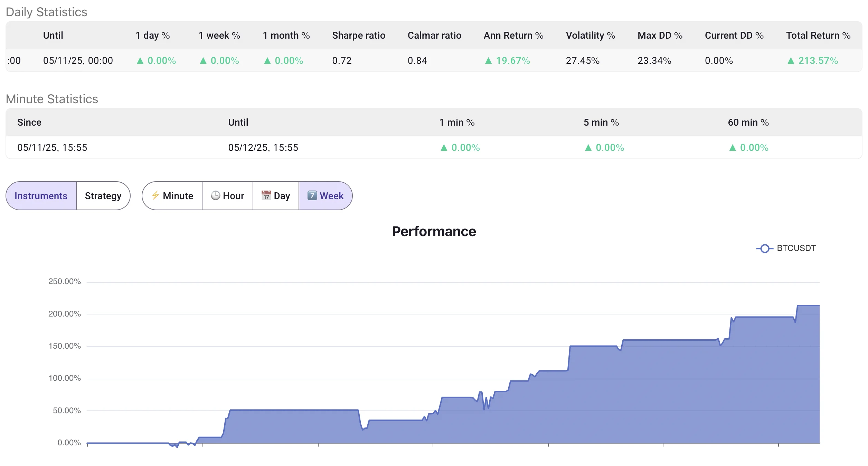
Task: Click the Current DD % column header
Action: point(734,35)
